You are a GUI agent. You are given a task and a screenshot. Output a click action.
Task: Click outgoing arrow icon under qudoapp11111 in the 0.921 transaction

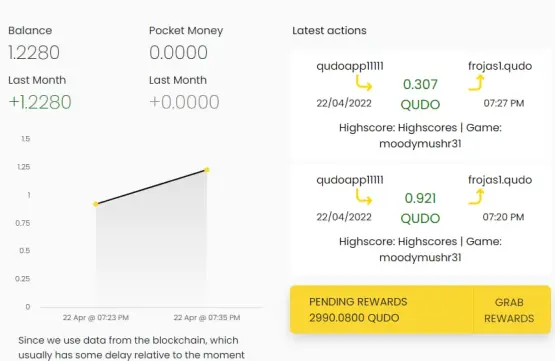point(364,197)
